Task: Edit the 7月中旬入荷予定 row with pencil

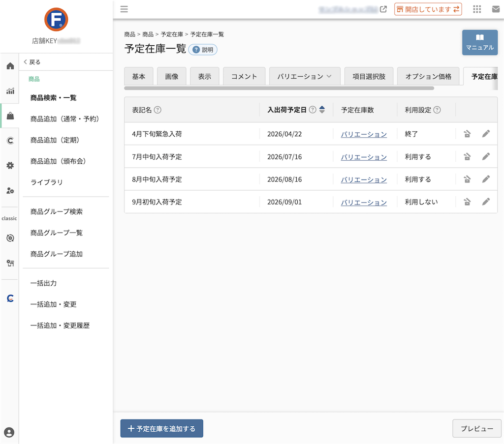Action: pyautogui.click(x=486, y=156)
